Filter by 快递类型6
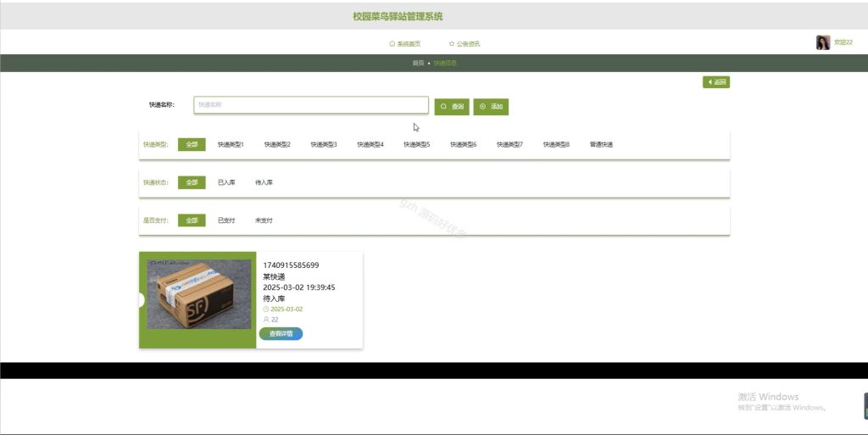This screenshot has height=435, width=868. point(464,144)
